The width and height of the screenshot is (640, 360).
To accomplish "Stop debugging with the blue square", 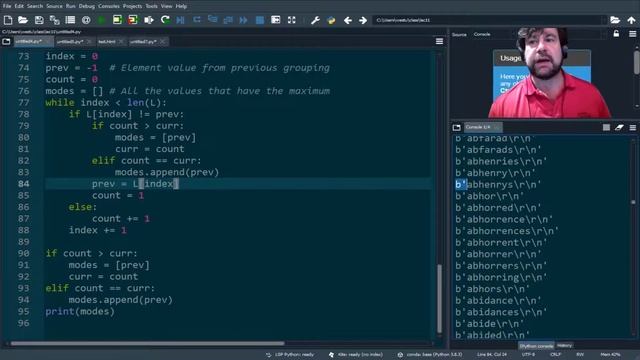I will tap(260, 20).
